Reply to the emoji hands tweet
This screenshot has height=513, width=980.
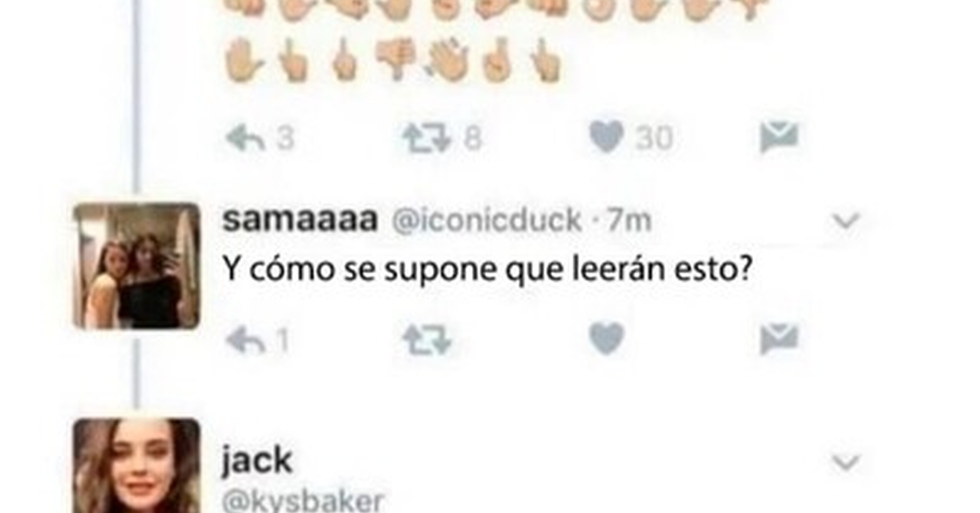coord(245,138)
